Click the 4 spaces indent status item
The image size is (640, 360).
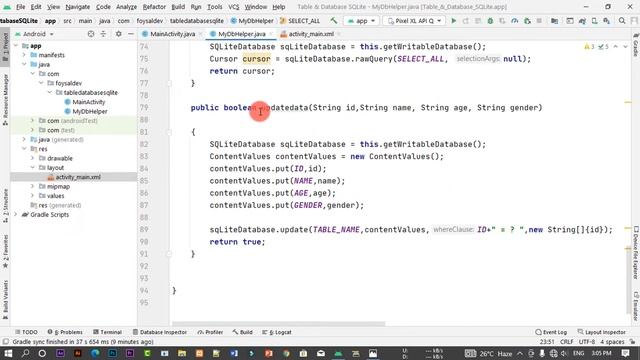(613, 342)
